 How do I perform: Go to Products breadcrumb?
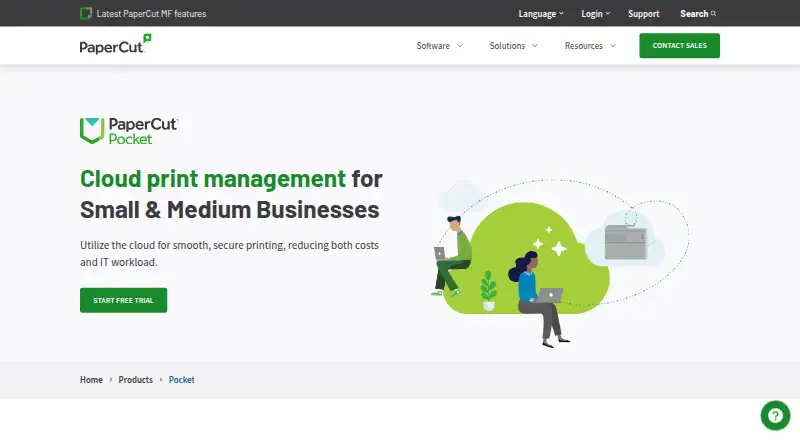point(136,380)
